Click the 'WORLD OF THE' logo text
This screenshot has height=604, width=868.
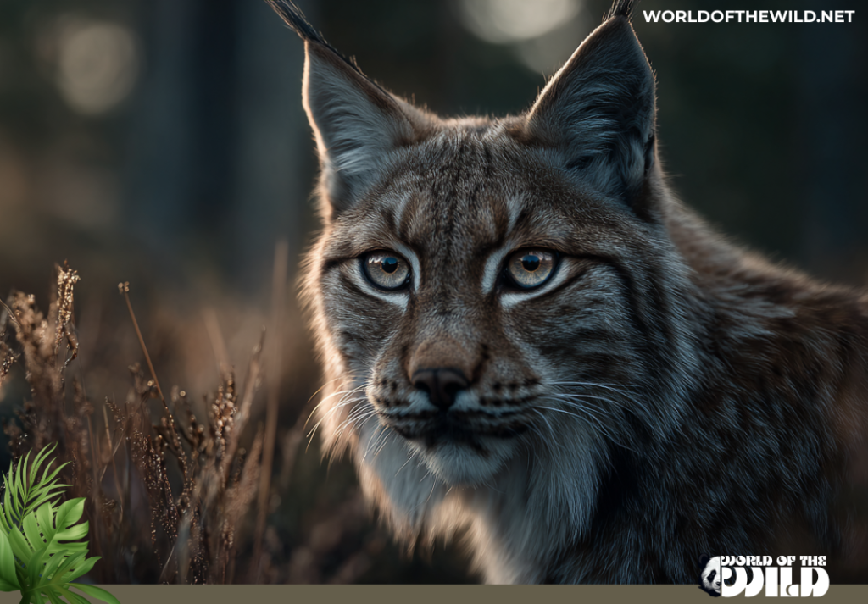click(x=774, y=559)
